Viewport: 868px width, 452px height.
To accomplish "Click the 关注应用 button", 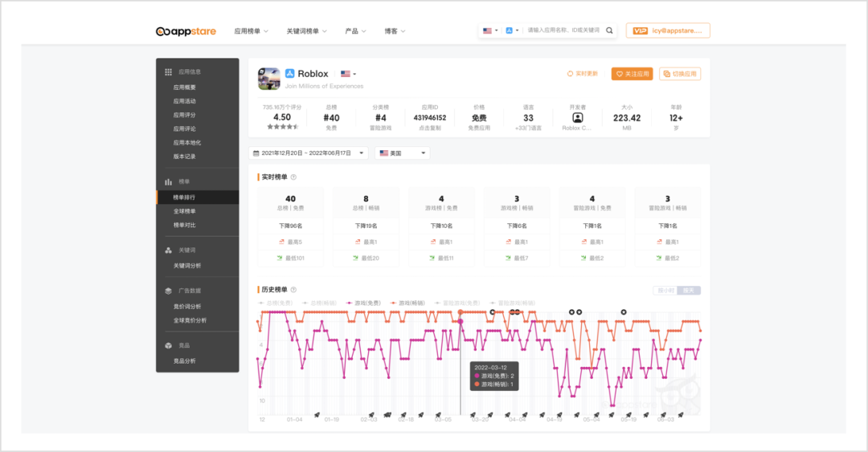I will 632,74.
